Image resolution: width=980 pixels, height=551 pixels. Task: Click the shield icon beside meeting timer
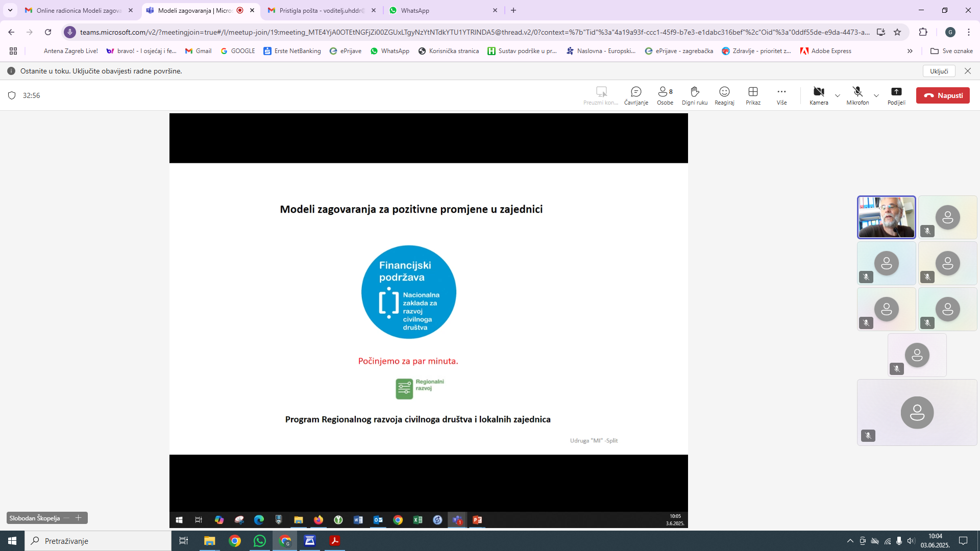(x=12, y=95)
